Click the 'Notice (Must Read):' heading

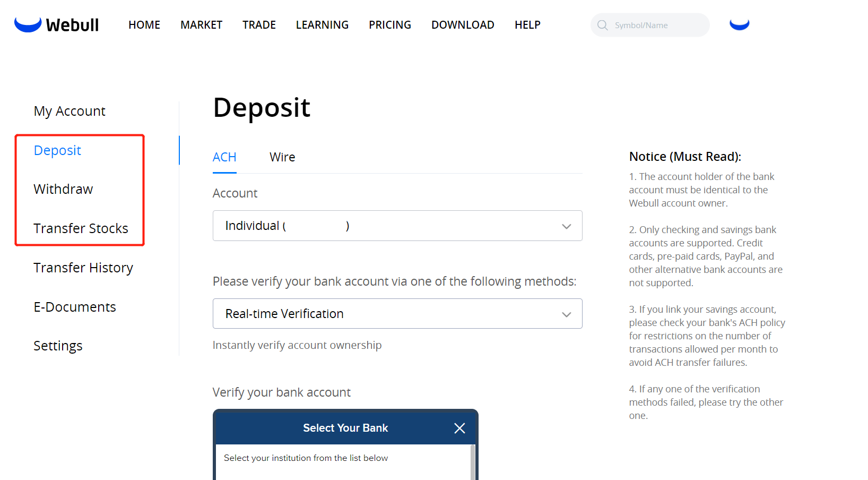(x=685, y=157)
